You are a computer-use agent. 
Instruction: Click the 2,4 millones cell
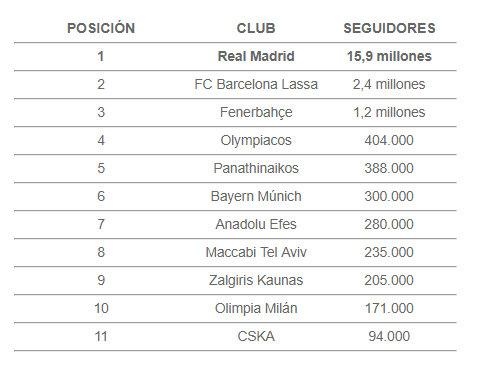tap(389, 84)
